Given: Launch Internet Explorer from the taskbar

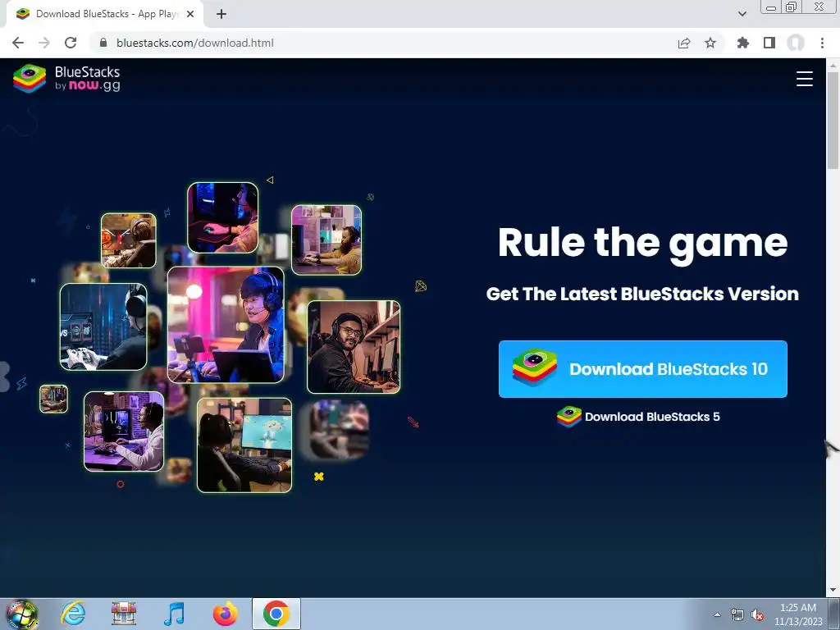Looking at the screenshot, I should tap(73, 614).
